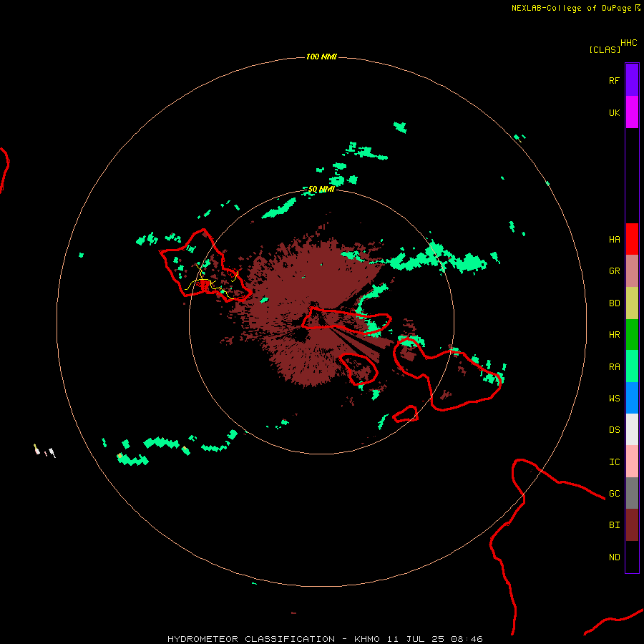Click the RF legend label
The image size is (644, 644).
[x=614, y=80]
